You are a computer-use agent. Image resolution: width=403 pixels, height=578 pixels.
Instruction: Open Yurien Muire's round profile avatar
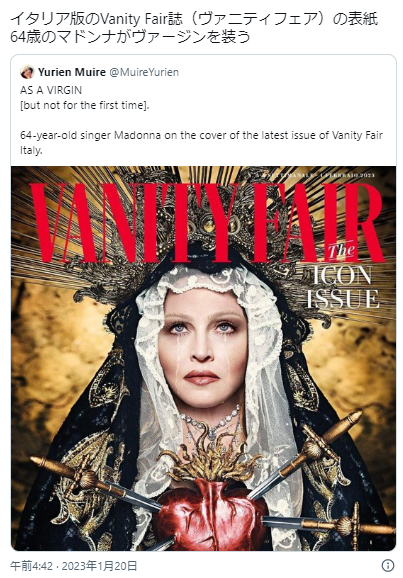pyautogui.click(x=27, y=72)
